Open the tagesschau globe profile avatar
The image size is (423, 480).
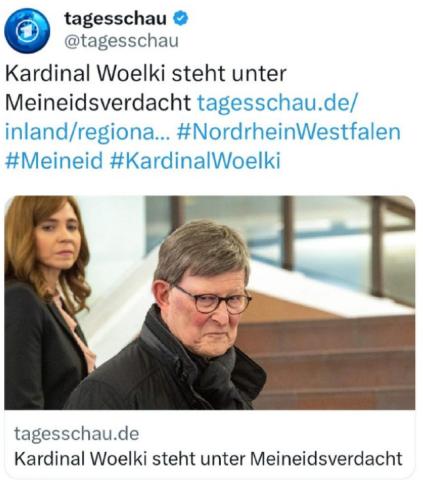(x=27, y=30)
